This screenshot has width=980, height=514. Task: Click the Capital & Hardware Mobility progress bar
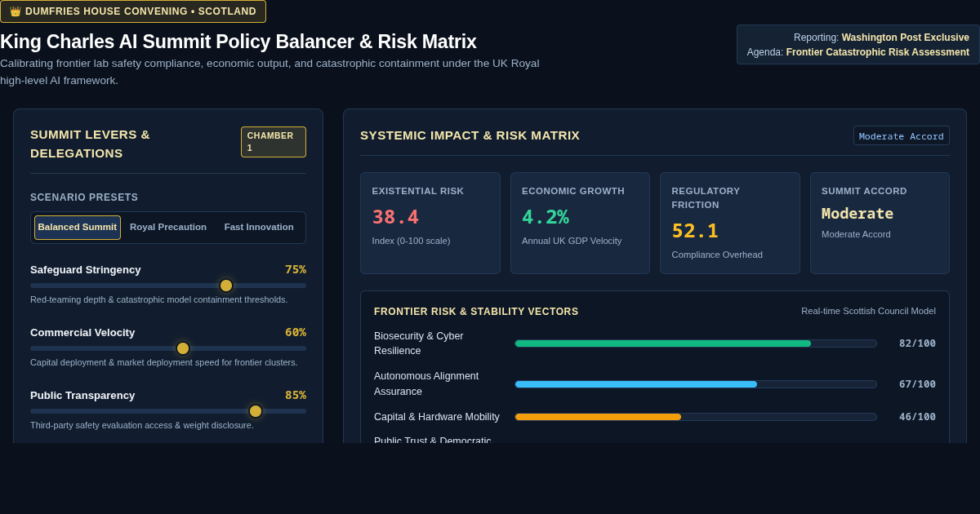point(696,417)
